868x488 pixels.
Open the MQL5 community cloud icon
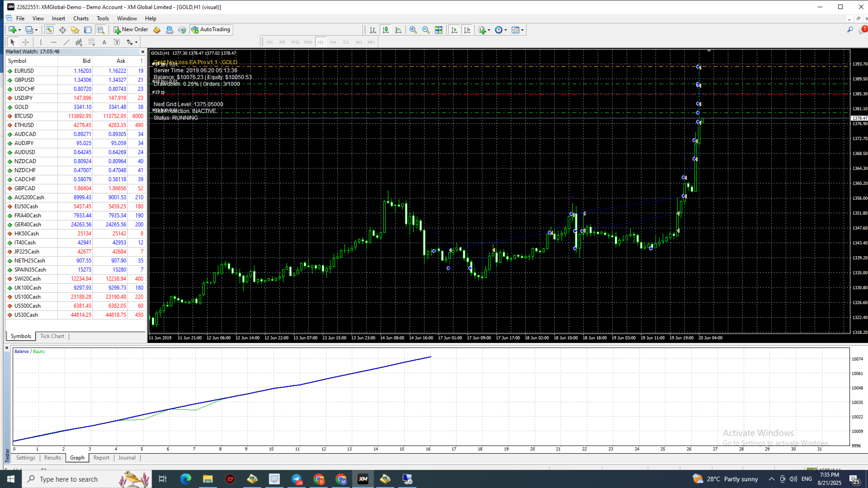point(170,30)
